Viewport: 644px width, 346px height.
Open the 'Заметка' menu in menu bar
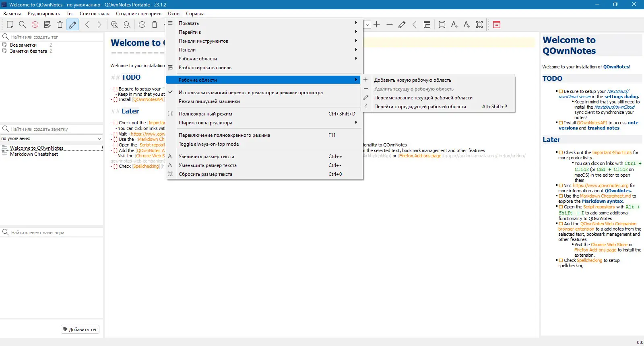[x=12, y=14]
